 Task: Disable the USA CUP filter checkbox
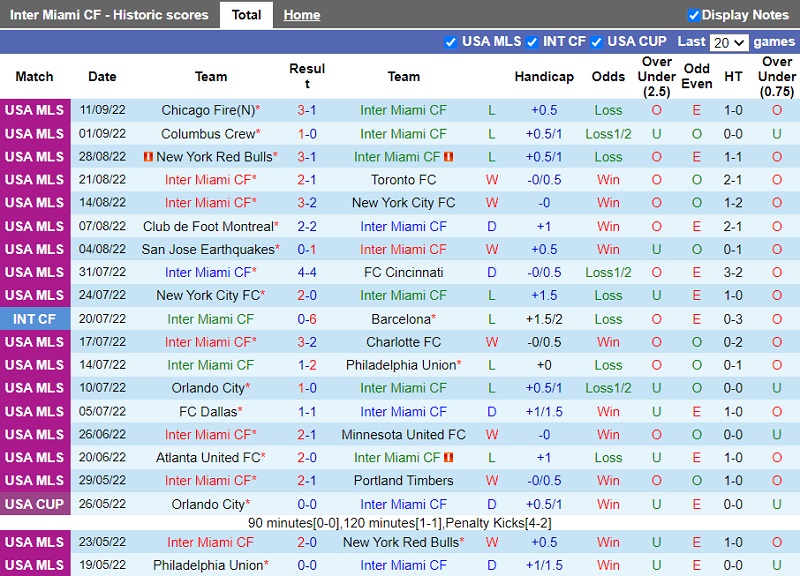point(597,42)
